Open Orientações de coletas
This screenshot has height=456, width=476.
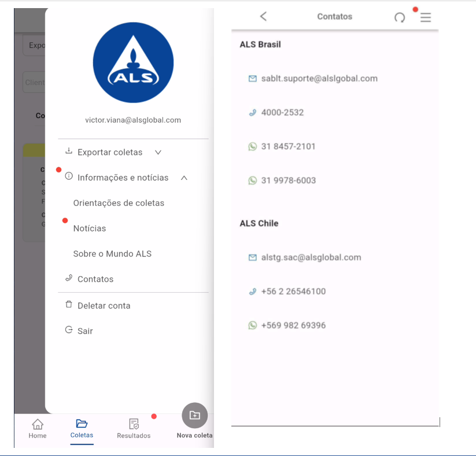tap(119, 203)
